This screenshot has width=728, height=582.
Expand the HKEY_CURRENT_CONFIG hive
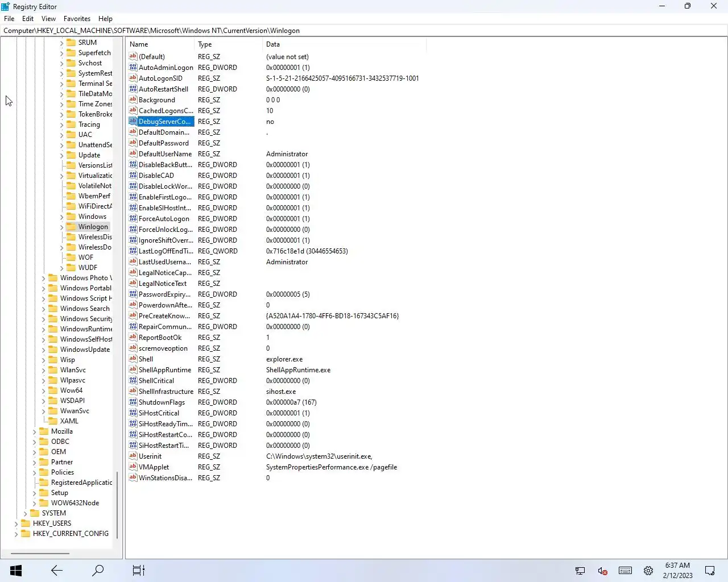click(x=16, y=534)
